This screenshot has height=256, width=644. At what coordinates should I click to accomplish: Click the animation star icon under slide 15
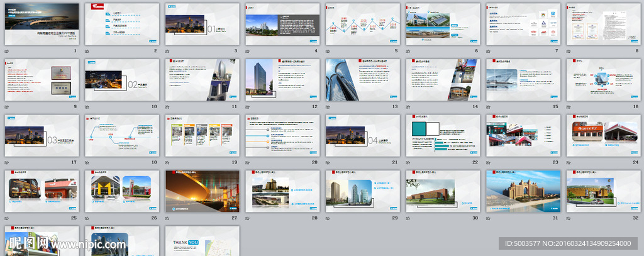(x=488, y=106)
